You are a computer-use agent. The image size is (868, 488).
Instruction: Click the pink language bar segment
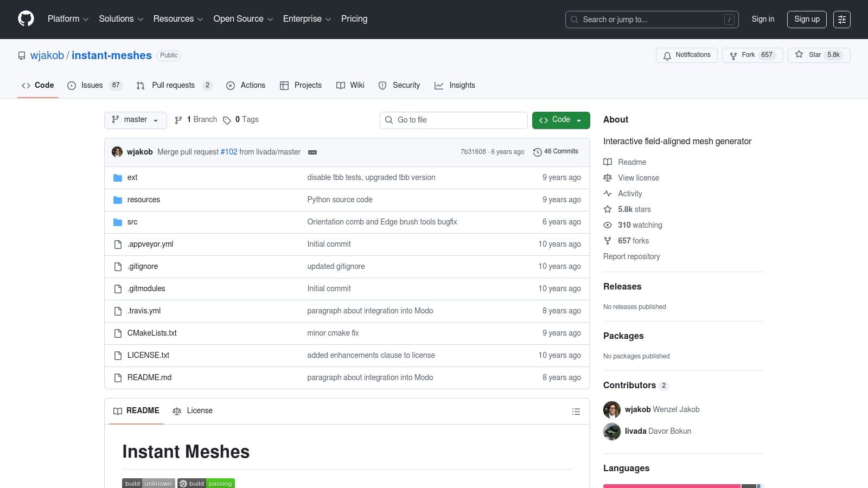point(672,485)
